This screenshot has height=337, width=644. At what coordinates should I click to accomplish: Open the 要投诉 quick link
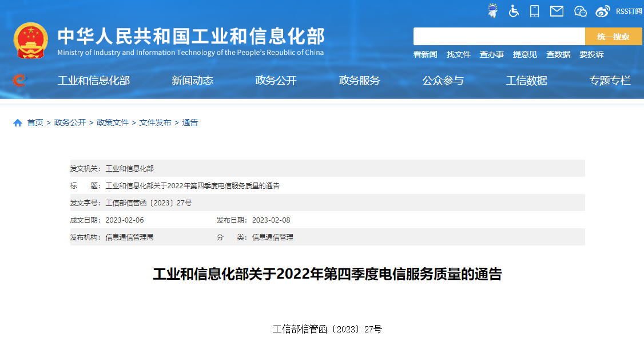pos(591,55)
